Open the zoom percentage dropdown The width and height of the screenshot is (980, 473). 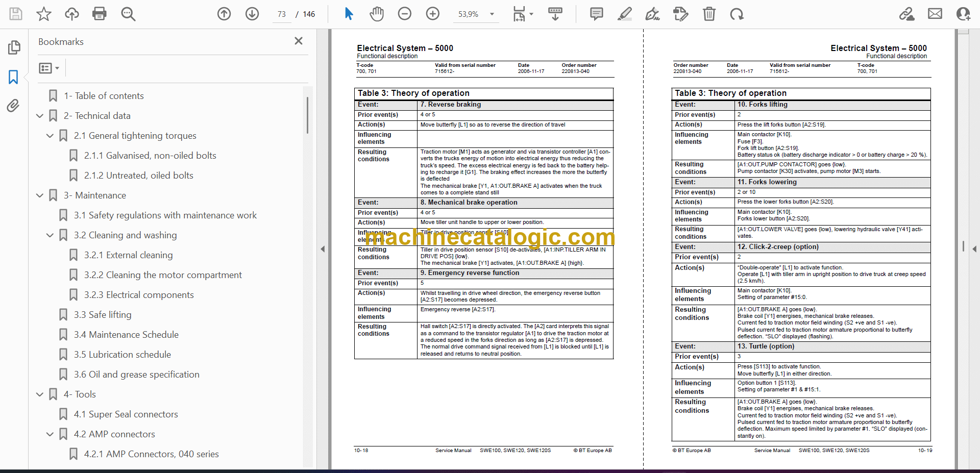[x=492, y=14]
